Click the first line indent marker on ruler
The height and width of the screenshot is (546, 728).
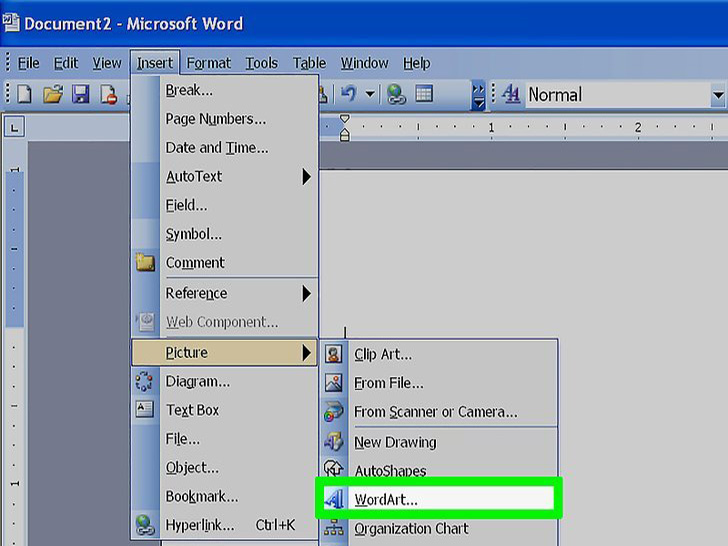(x=344, y=119)
